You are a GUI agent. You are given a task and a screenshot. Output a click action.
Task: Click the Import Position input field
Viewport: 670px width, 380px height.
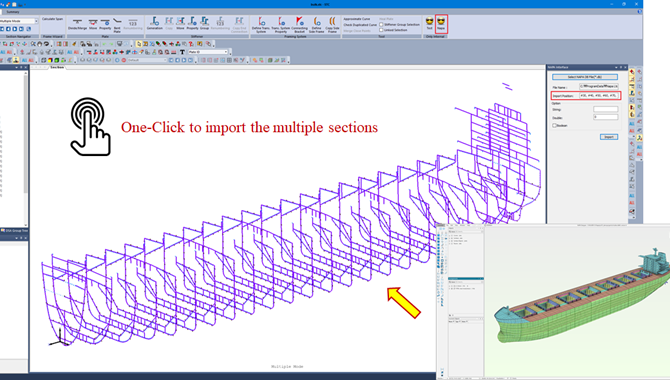click(598, 95)
